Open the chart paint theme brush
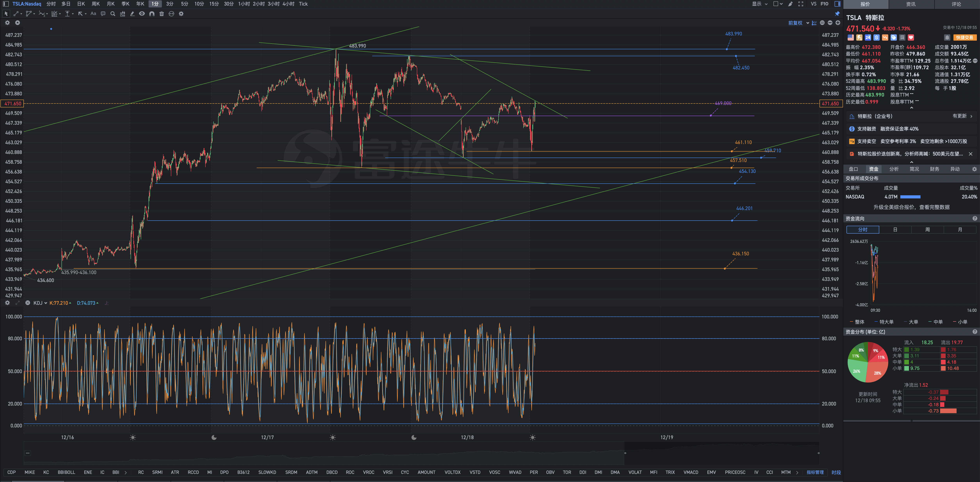This screenshot has height=482, width=980. [791, 4]
